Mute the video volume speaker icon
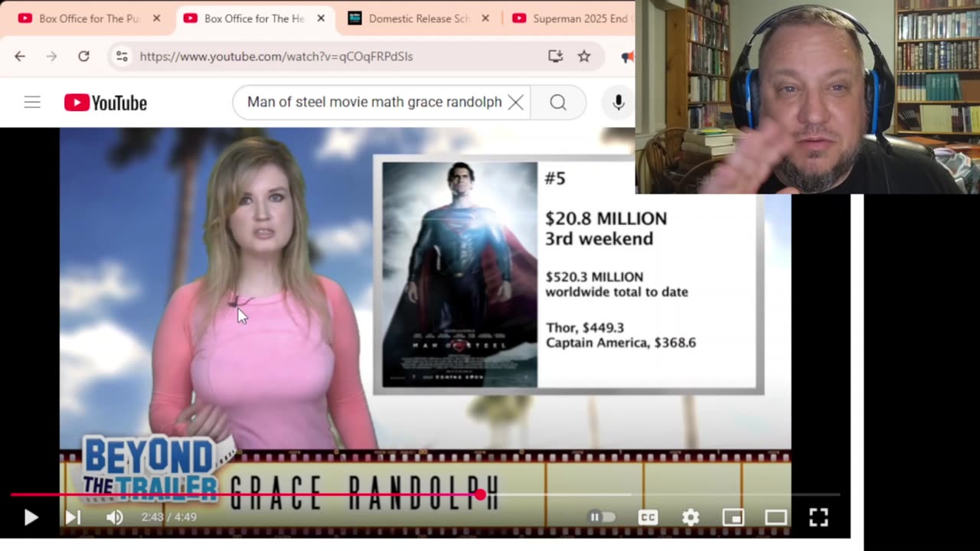This screenshot has height=551, width=980. coord(115,517)
